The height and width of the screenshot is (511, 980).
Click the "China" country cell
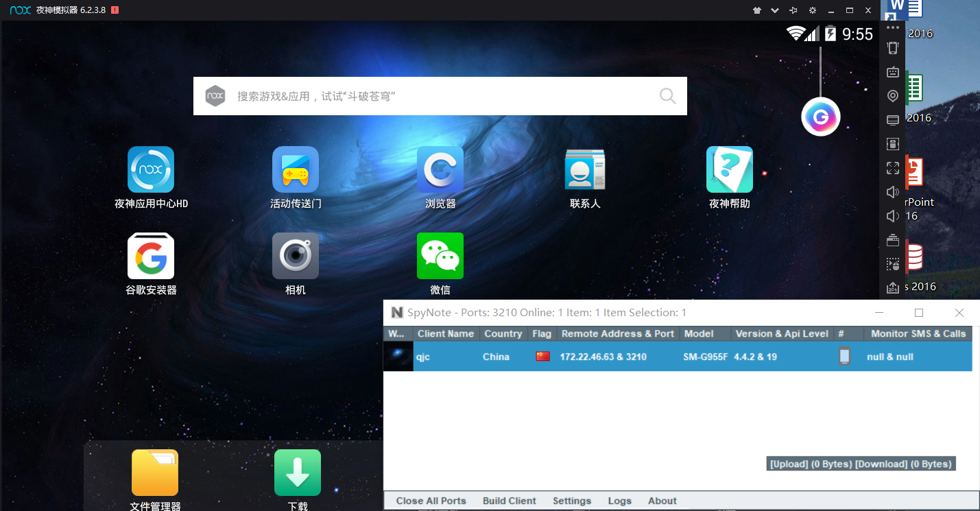496,357
